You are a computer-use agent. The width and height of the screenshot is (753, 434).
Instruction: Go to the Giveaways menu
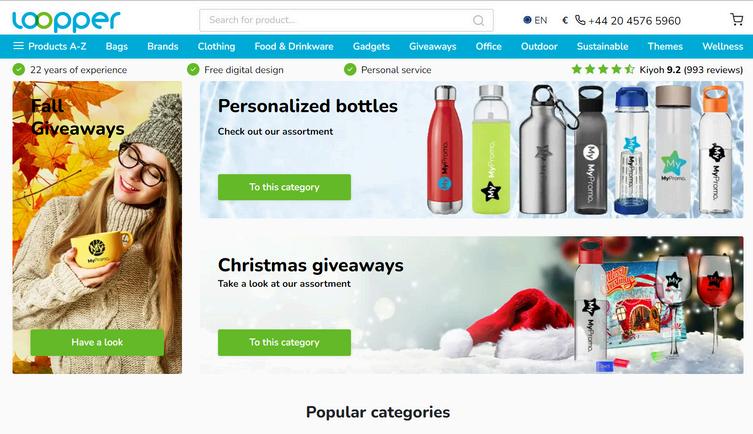coord(433,46)
